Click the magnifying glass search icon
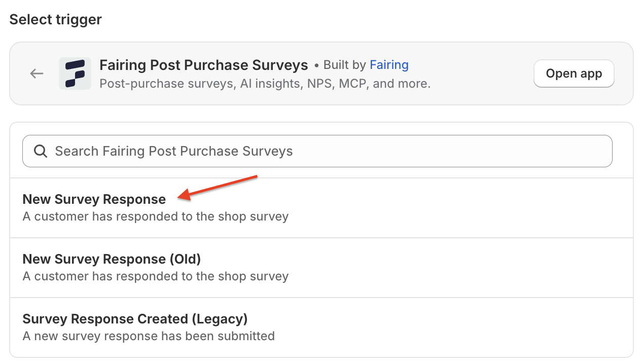Viewport: 641px width, 364px height. click(x=41, y=151)
